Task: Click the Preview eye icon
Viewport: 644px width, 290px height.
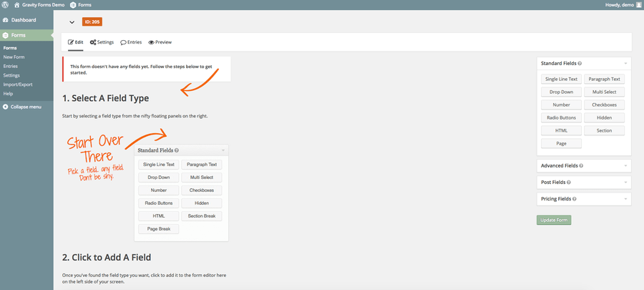Action: 151,42
